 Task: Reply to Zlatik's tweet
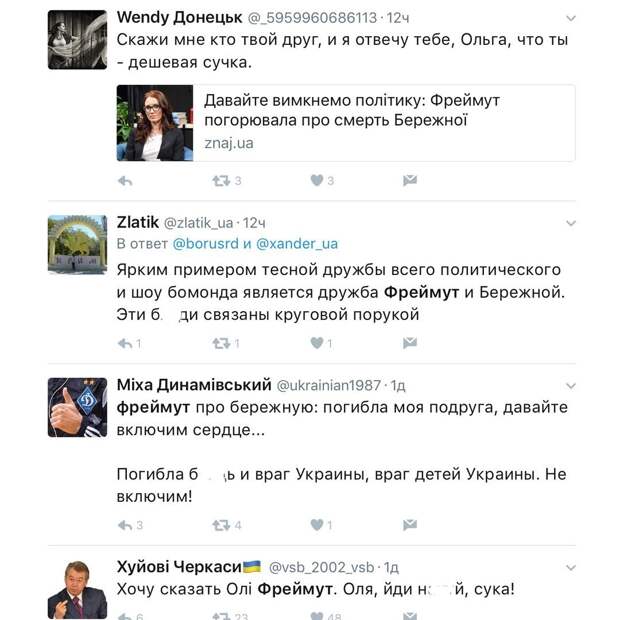coord(125,343)
